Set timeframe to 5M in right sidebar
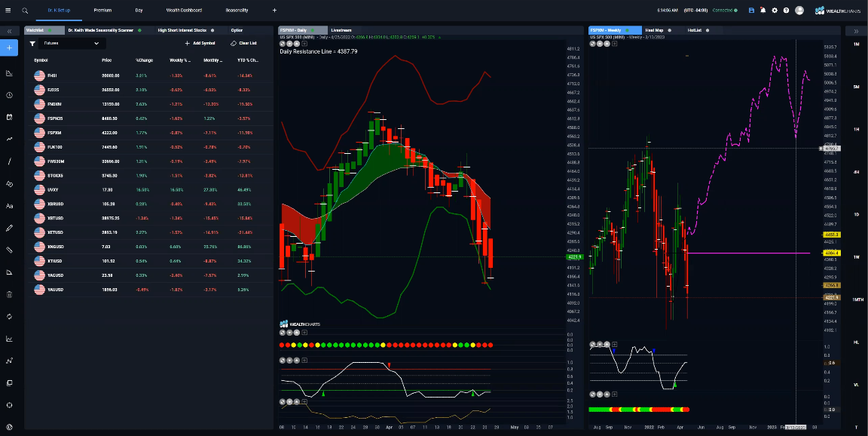This screenshot has width=868, height=436. tap(856, 87)
